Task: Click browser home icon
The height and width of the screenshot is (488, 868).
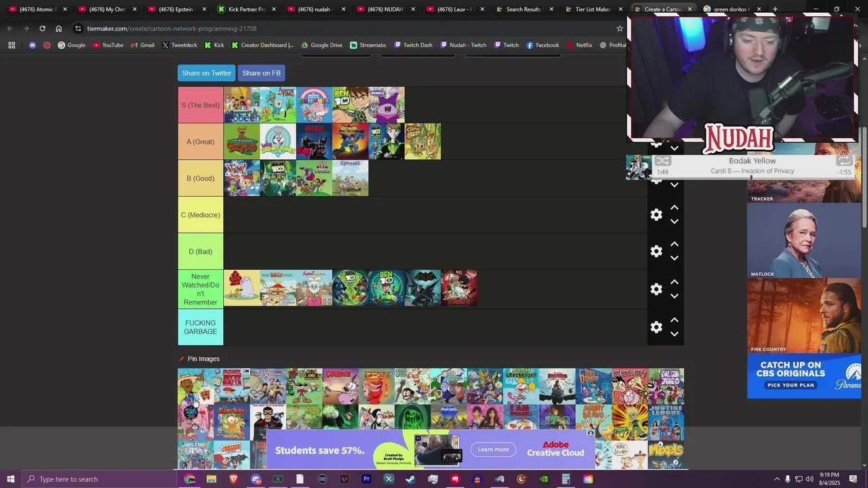Action: click(x=58, y=28)
